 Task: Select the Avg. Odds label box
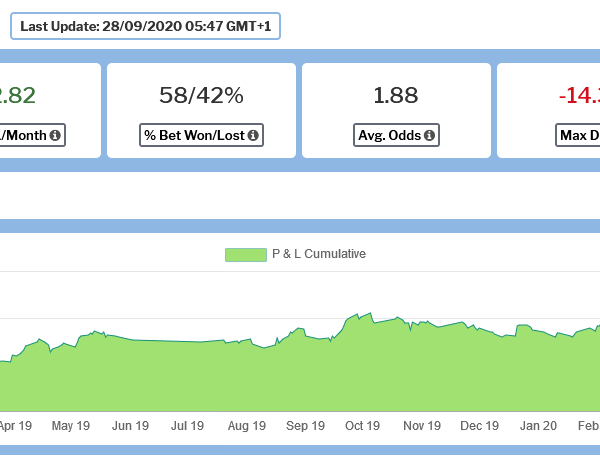pyautogui.click(x=397, y=135)
